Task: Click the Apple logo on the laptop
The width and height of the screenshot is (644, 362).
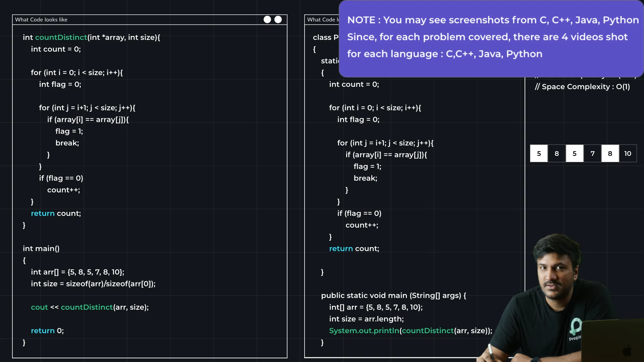Action: tap(627, 351)
